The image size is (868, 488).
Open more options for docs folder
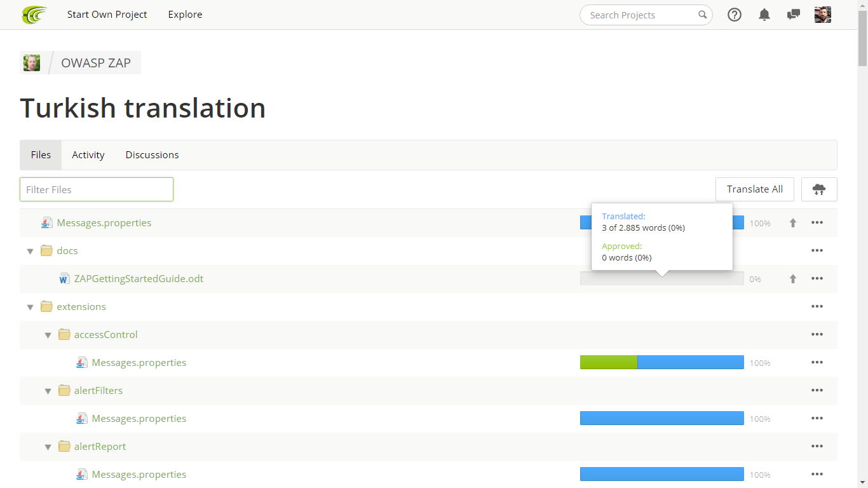[x=817, y=251]
